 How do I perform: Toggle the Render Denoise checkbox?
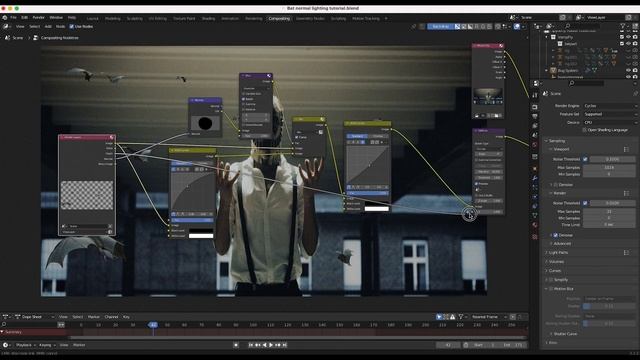click(556, 235)
